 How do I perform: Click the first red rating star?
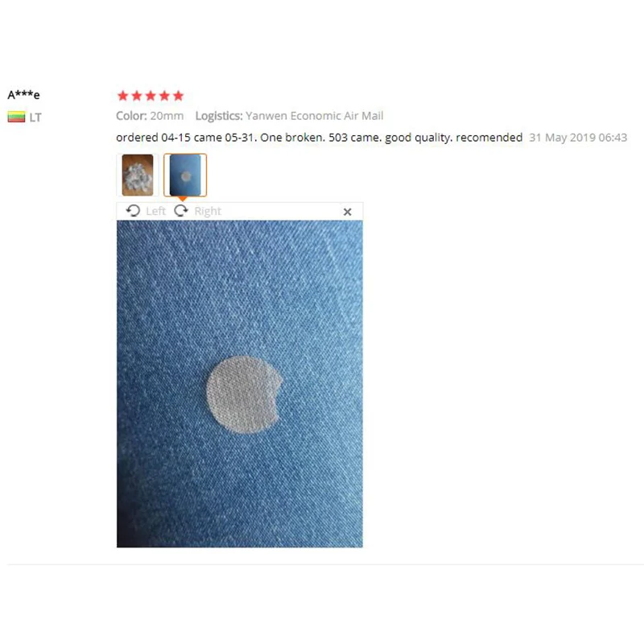pyautogui.click(x=123, y=96)
